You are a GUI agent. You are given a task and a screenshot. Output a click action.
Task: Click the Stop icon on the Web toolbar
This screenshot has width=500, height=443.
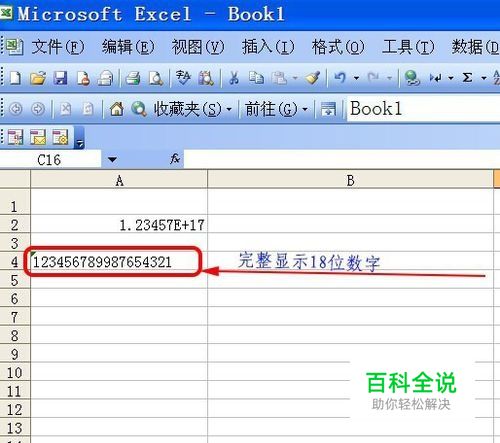[66, 109]
